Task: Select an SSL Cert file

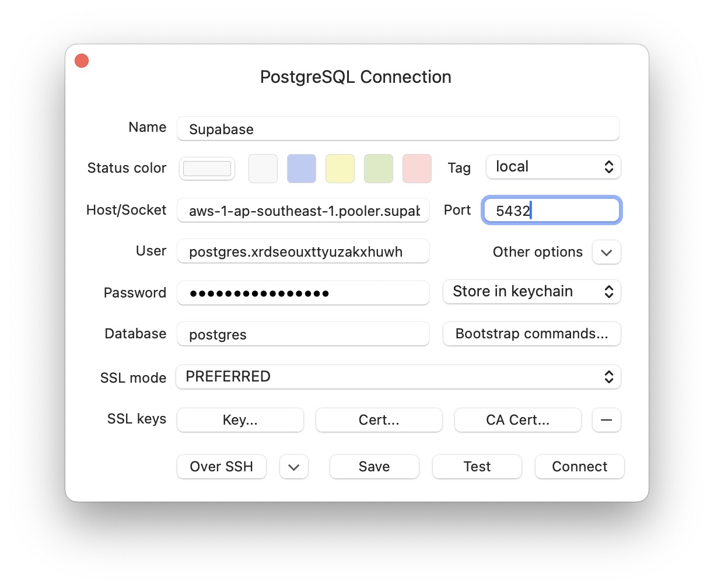Action: 379,420
